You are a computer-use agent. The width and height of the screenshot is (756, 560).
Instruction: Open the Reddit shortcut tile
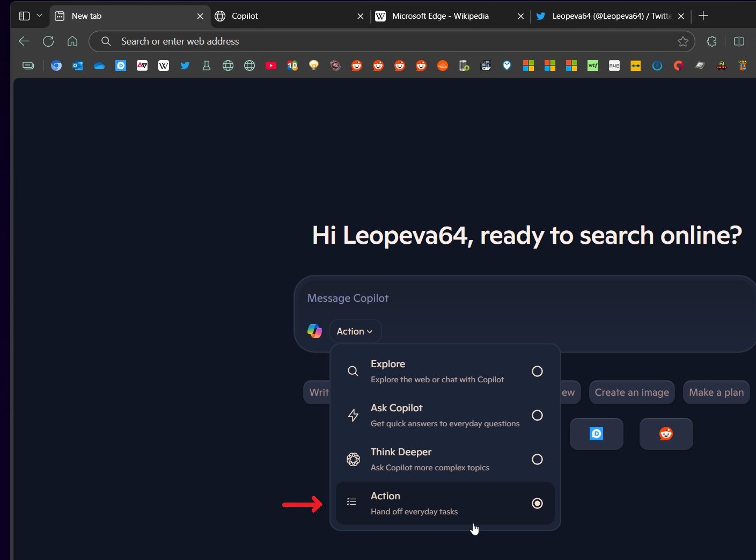point(666,434)
